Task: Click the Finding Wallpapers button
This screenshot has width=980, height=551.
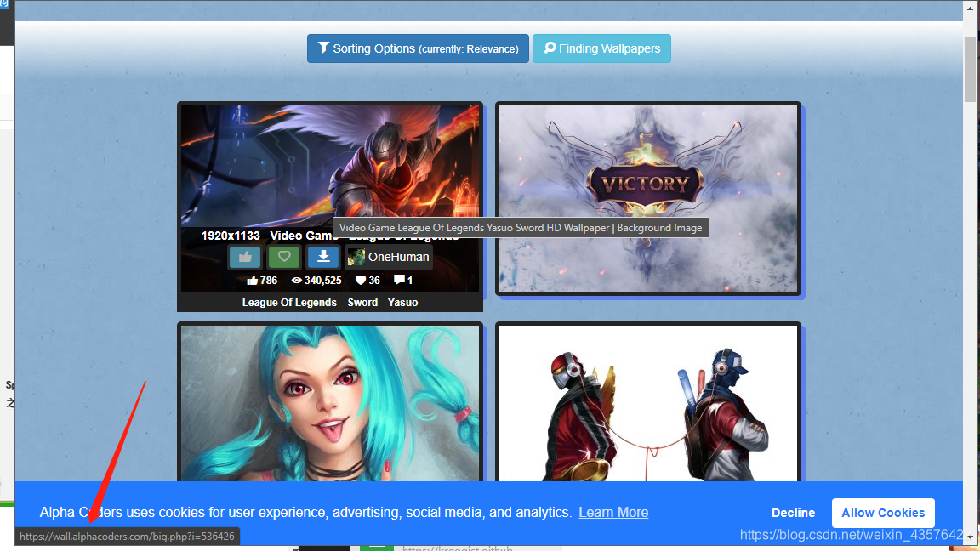Action: click(601, 48)
